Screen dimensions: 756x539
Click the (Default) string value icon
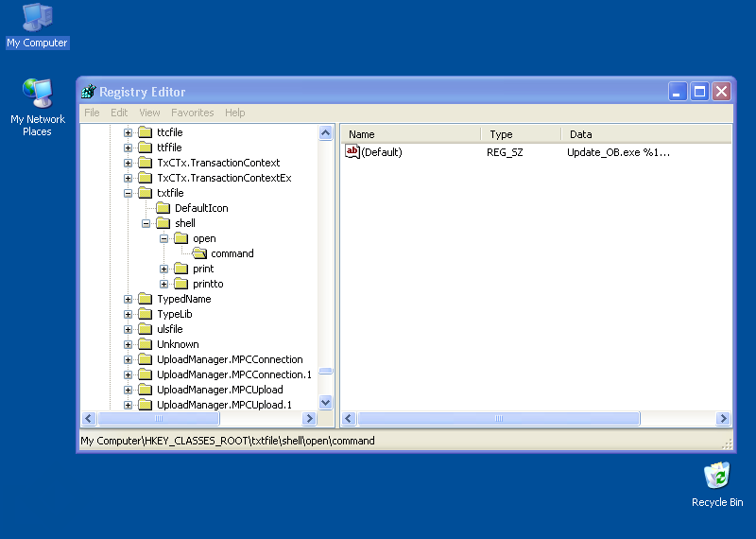point(352,151)
